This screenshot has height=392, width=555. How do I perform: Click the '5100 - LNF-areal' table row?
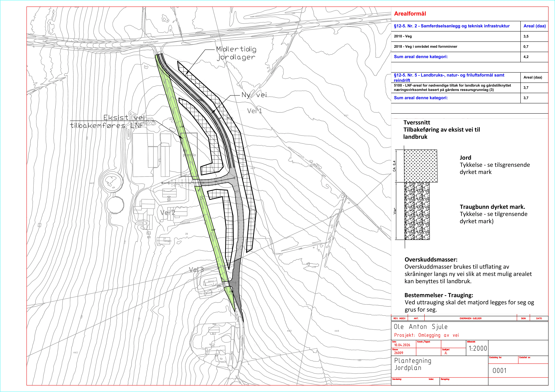point(469,88)
